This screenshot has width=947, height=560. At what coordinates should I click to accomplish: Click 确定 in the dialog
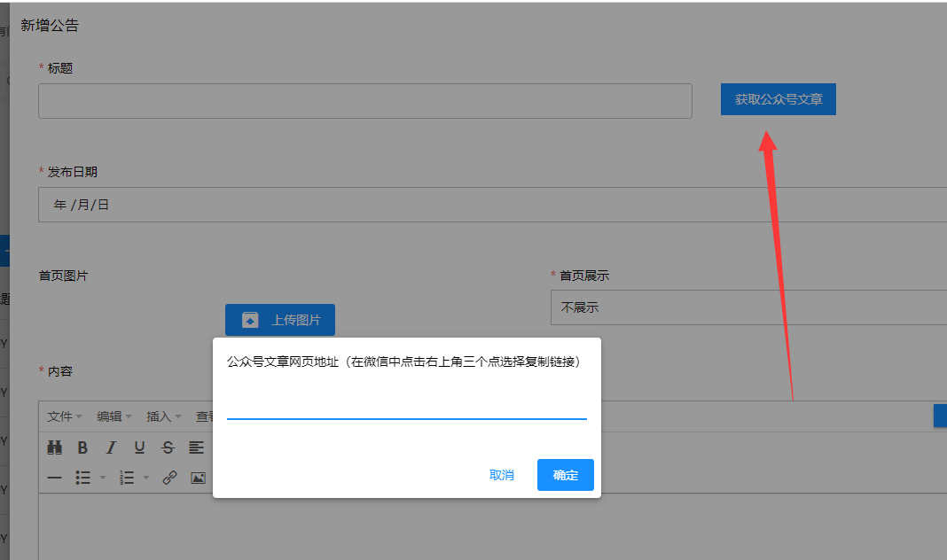pos(565,475)
